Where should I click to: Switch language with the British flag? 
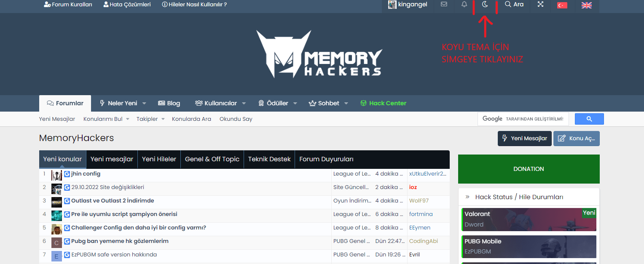(586, 5)
